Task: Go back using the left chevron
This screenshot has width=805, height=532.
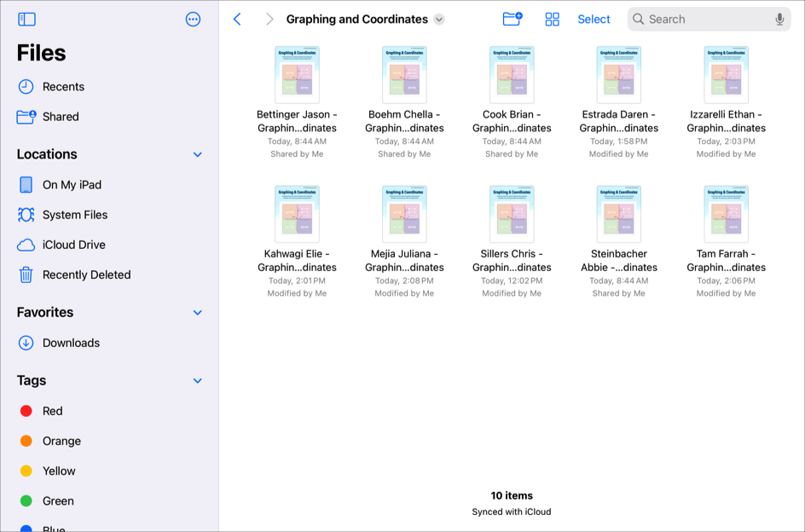Action: point(237,19)
